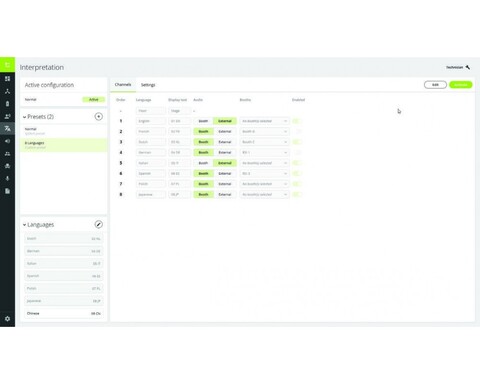Collapse the Presets (2) section
480x384 pixels.
pos(24,117)
